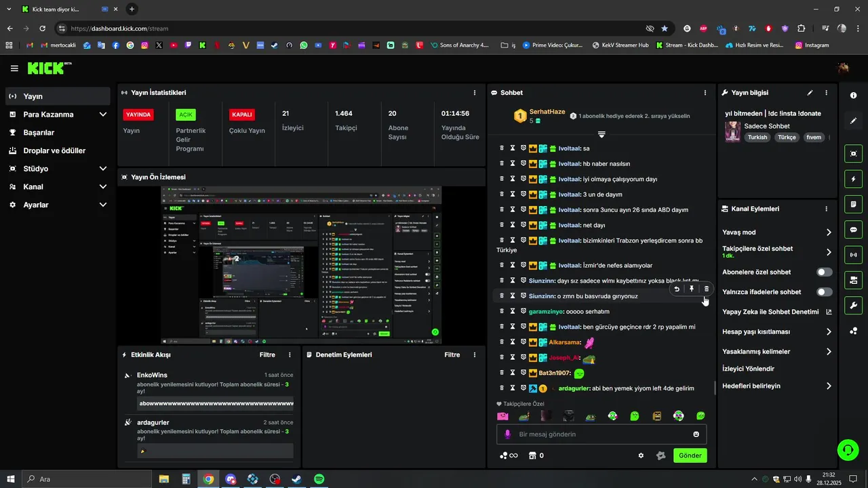This screenshot has height=488, width=868.
Task: Open Yavaş mod options arrow
Action: click(x=829, y=232)
